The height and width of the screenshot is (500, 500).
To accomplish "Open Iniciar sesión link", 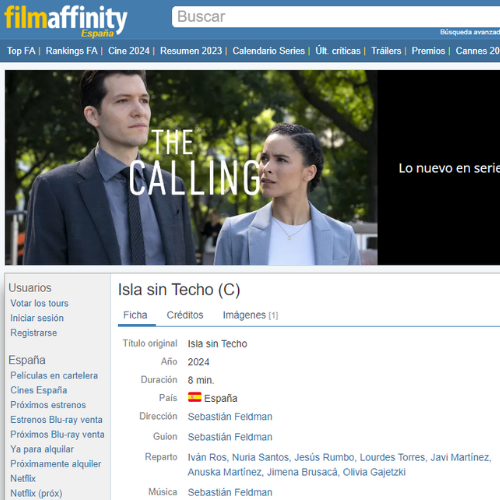I will (37, 318).
